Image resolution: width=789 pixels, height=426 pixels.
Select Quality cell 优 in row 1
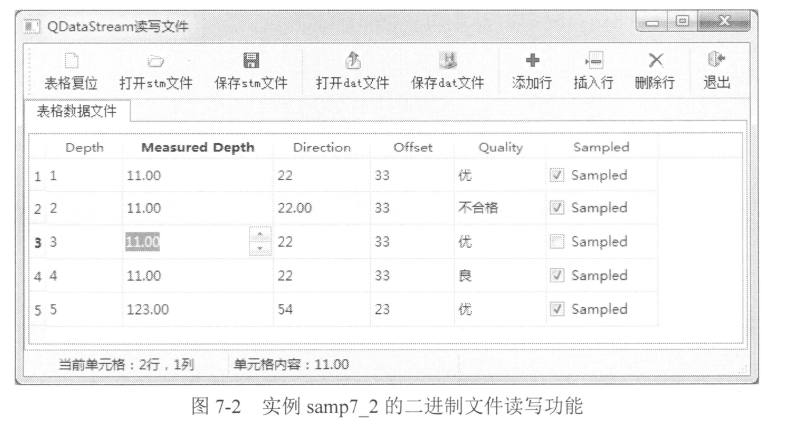pyautogui.click(x=500, y=176)
